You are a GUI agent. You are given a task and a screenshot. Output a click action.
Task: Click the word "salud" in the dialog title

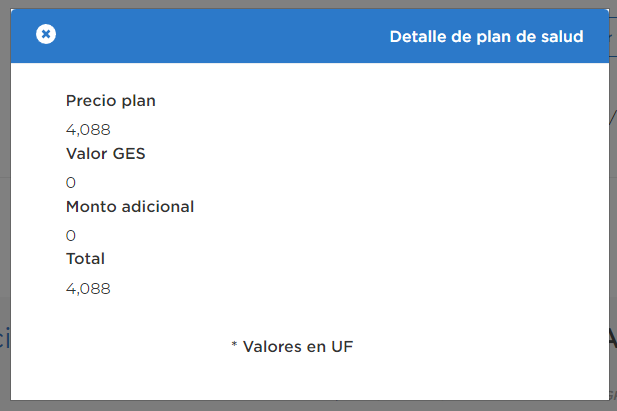click(x=561, y=36)
